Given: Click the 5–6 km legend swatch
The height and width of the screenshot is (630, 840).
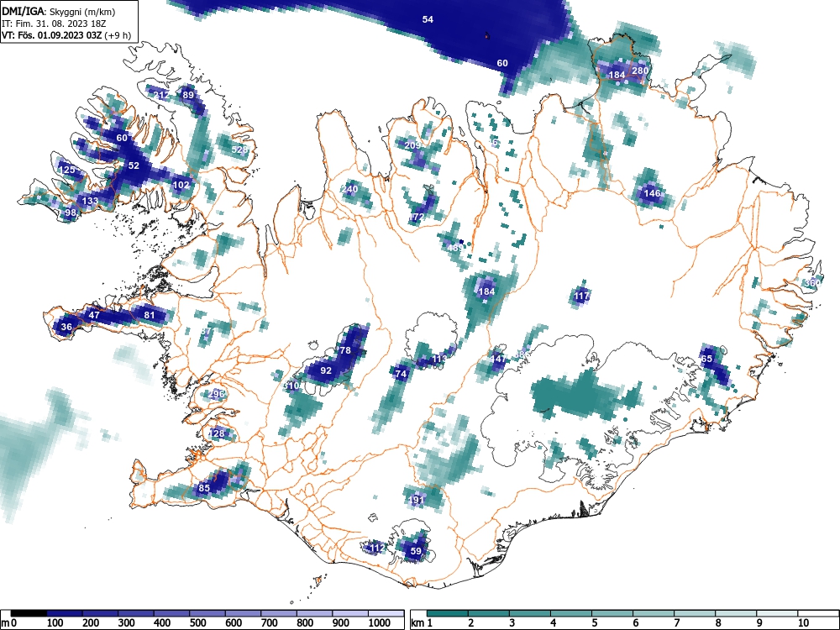Looking at the screenshot, I should click(x=612, y=613).
